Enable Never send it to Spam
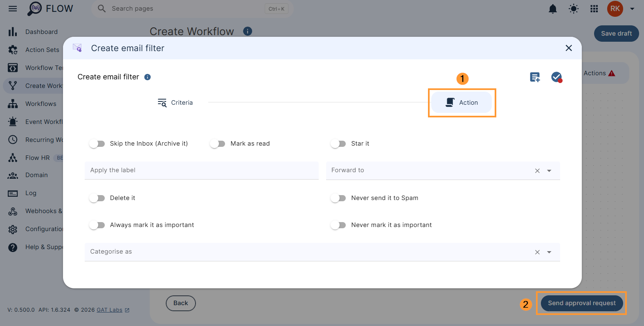The height and width of the screenshot is (326, 644). [338, 198]
